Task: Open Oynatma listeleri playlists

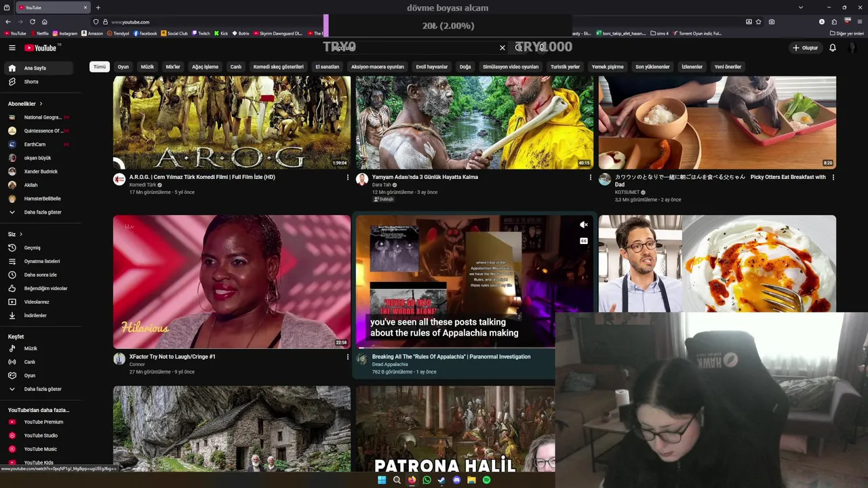Action: click(39, 261)
